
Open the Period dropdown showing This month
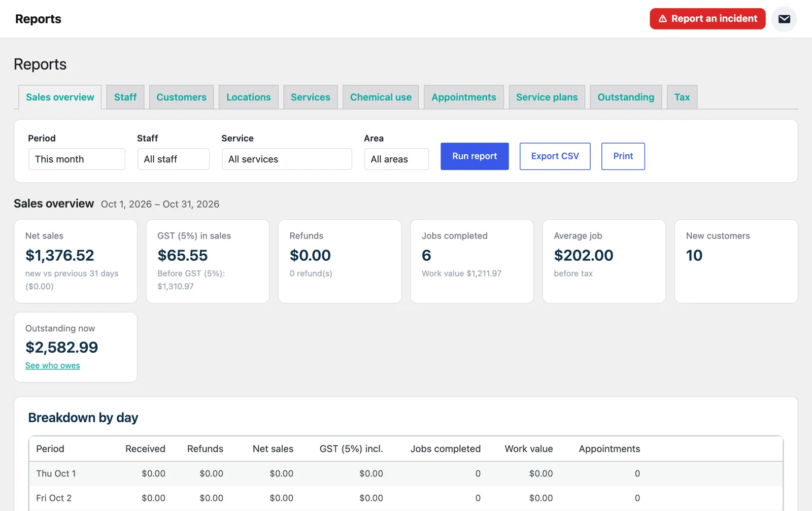point(77,159)
